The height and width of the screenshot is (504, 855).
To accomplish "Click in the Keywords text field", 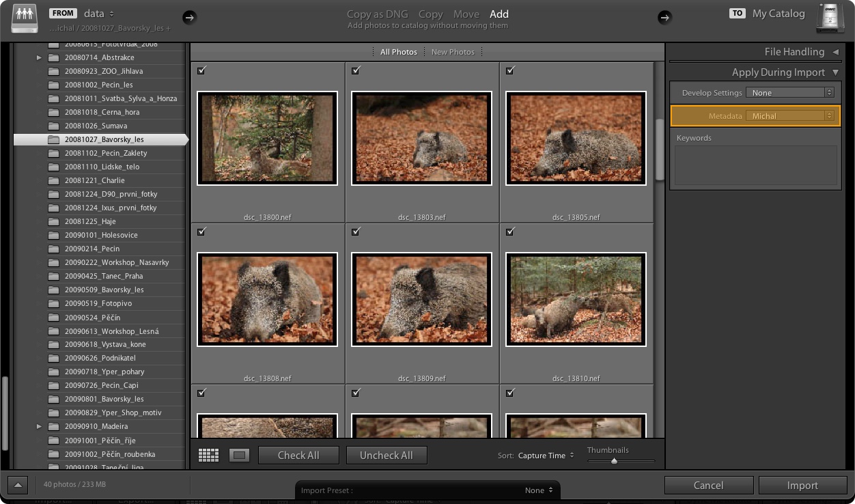I will [x=755, y=165].
